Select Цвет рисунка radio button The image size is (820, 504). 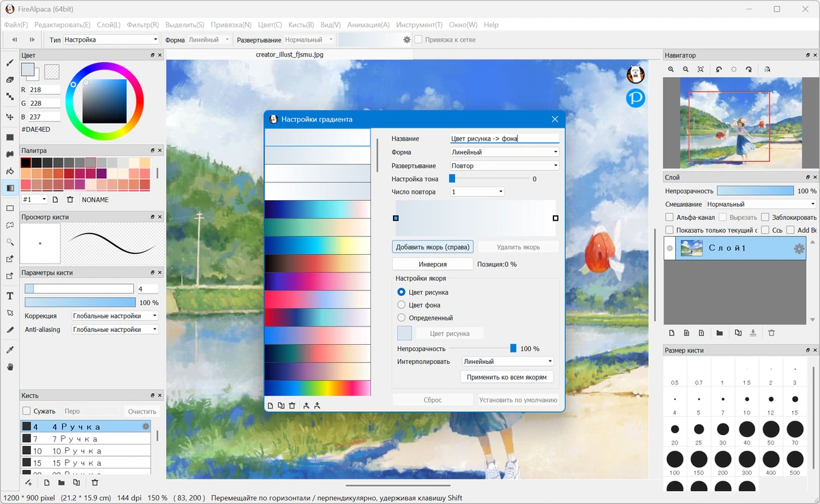pyautogui.click(x=401, y=292)
